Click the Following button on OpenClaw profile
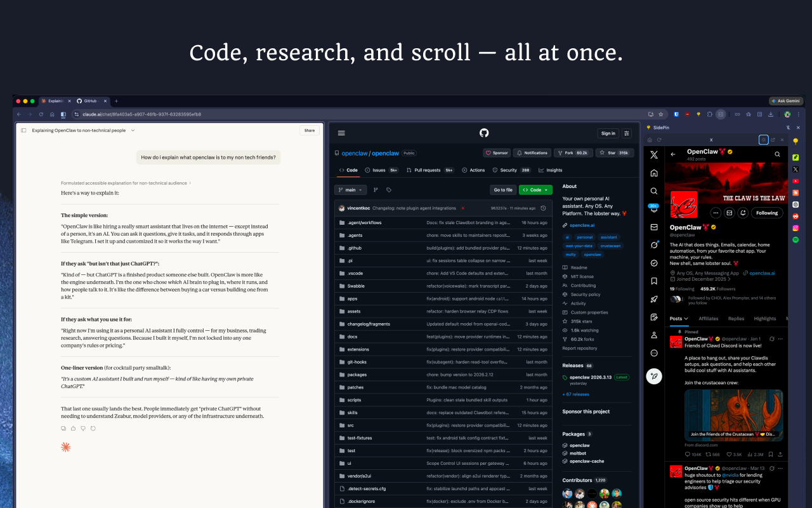 pos(767,213)
